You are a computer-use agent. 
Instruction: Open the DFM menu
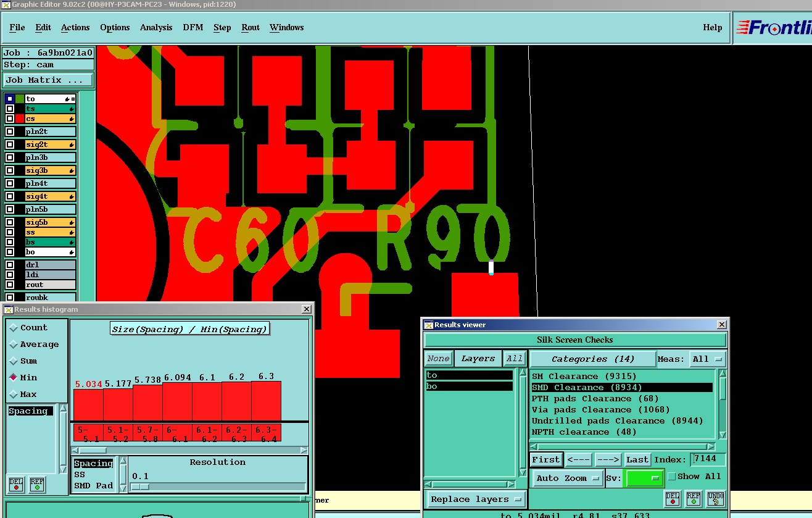[193, 27]
